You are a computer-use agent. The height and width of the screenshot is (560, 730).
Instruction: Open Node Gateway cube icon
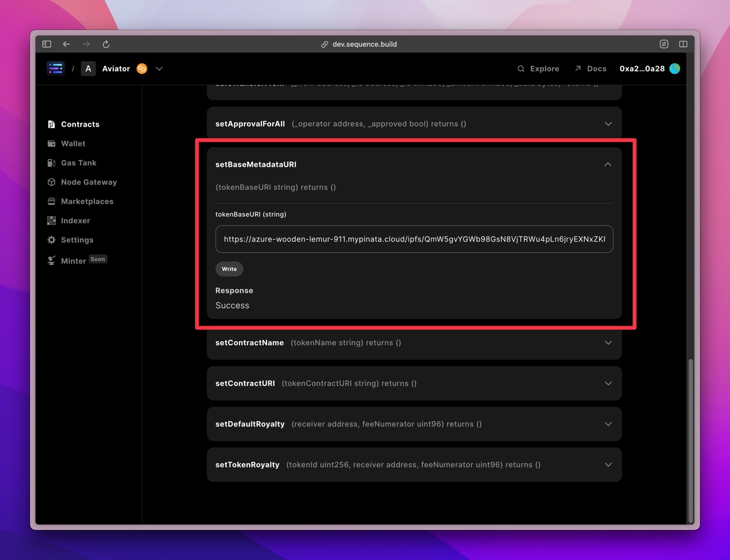pyautogui.click(x=52, y=182)
